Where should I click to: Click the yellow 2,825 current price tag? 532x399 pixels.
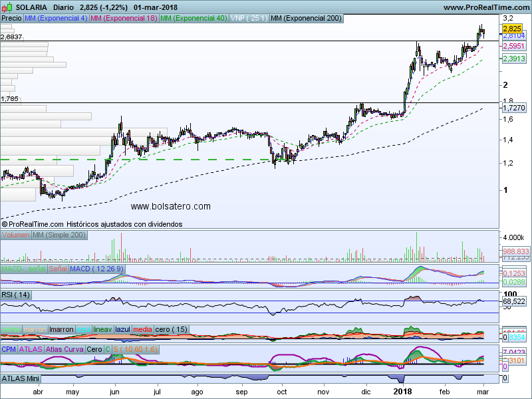click(x=511, y=29)
